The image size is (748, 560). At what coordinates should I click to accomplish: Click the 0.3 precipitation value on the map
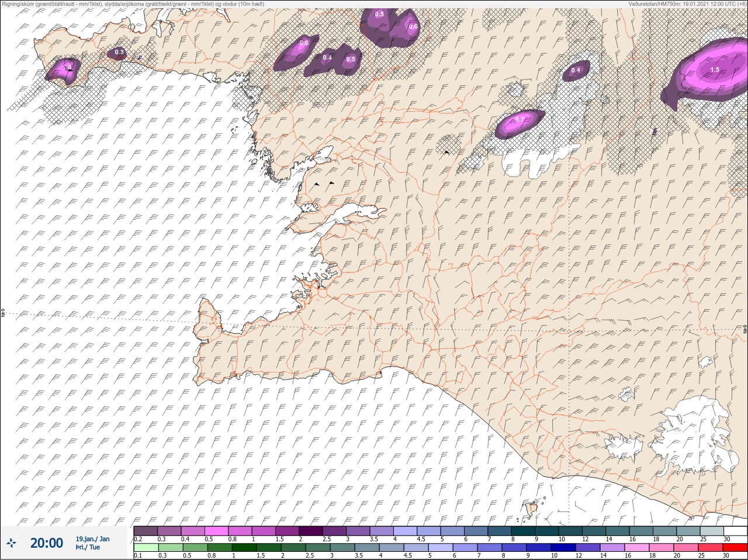click(x=119, y=52)
